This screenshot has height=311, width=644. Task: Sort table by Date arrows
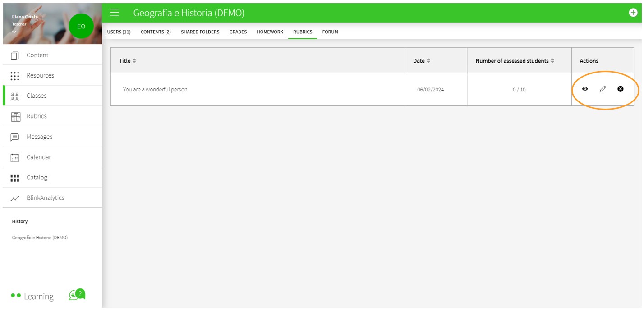coord(428,61)
